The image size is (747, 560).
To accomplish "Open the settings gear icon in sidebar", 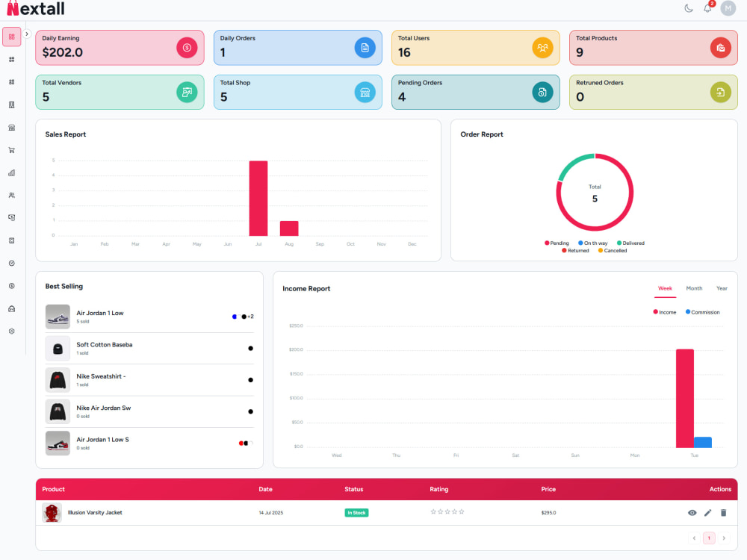I will 11,331.
